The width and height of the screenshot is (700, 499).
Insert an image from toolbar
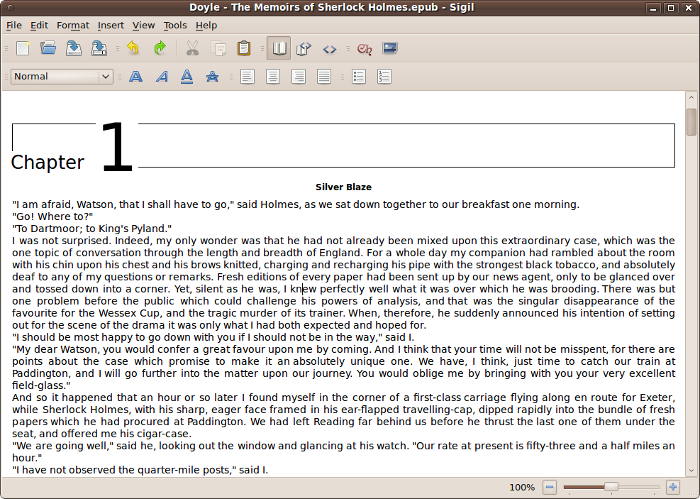[390, 48]
